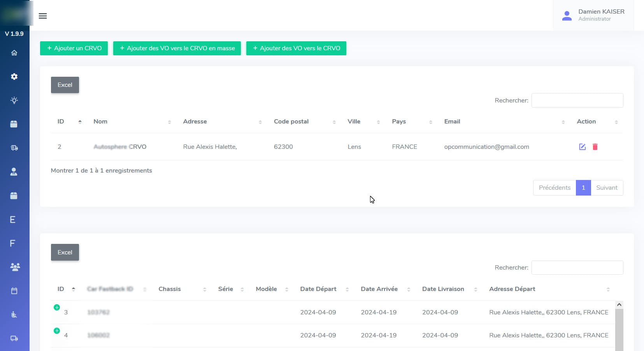This screenshot has width=644, height=351.
Task: Expand row 3 with green plus
Action: coord(57,307)
